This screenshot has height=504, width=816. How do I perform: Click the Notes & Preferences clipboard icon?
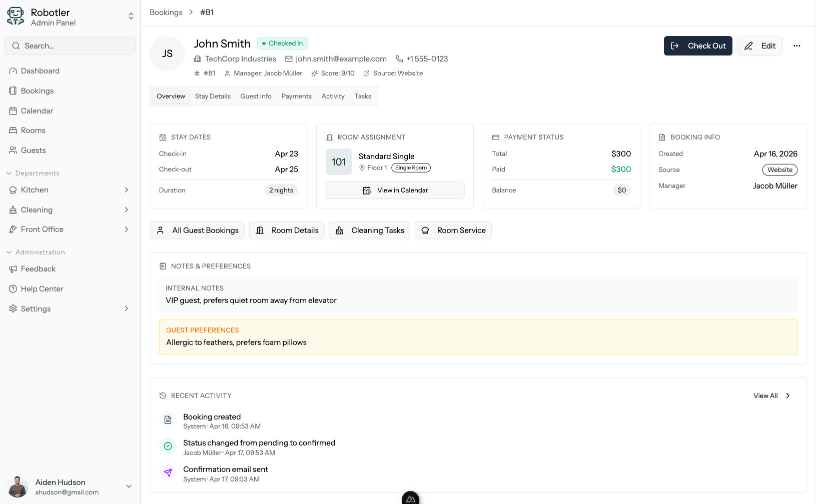163,266
